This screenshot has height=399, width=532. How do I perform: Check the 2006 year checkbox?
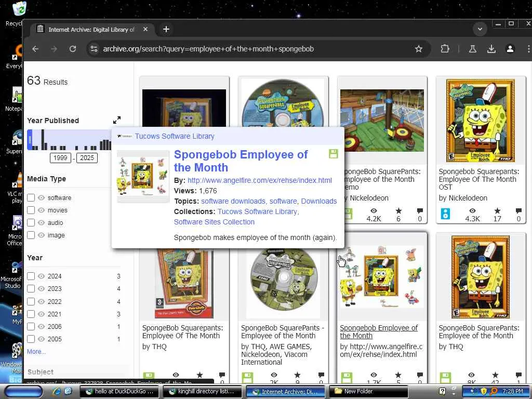(31, 326)
